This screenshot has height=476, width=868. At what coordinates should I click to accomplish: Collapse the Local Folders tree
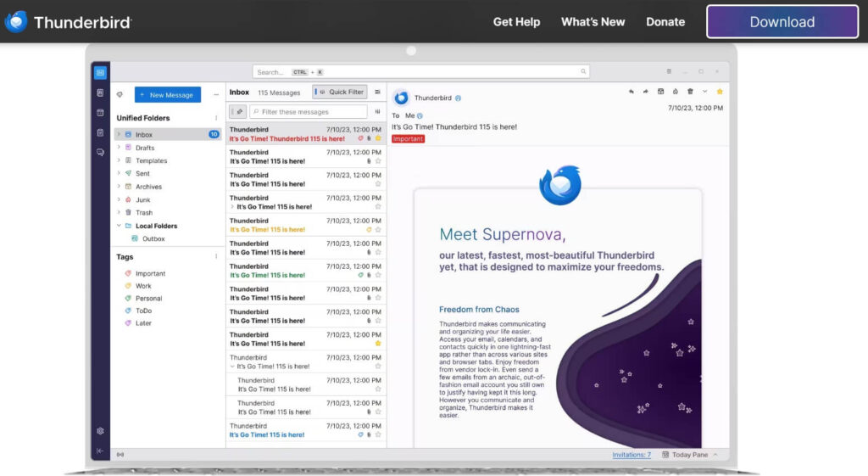(x=119, y=226)
